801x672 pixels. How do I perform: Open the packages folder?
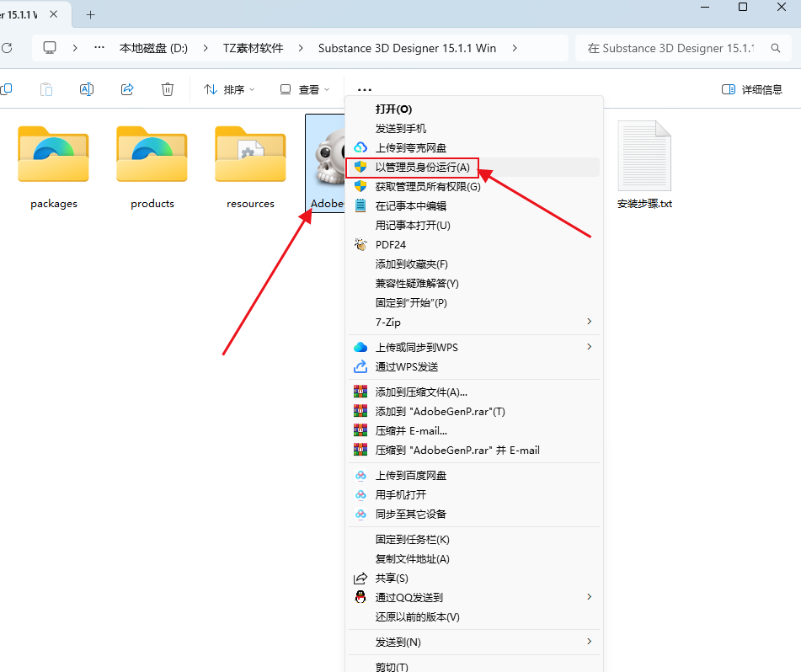point(54,166)
